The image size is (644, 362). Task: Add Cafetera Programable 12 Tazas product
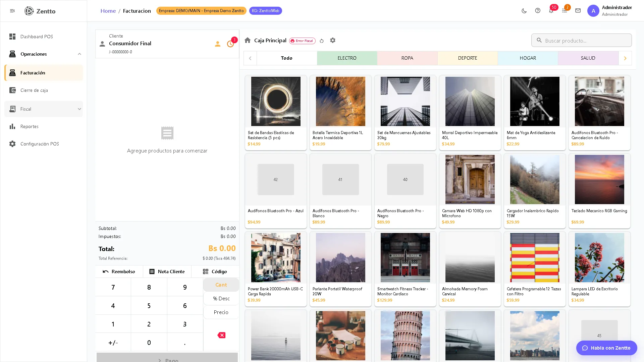click(x=535, y=269)
